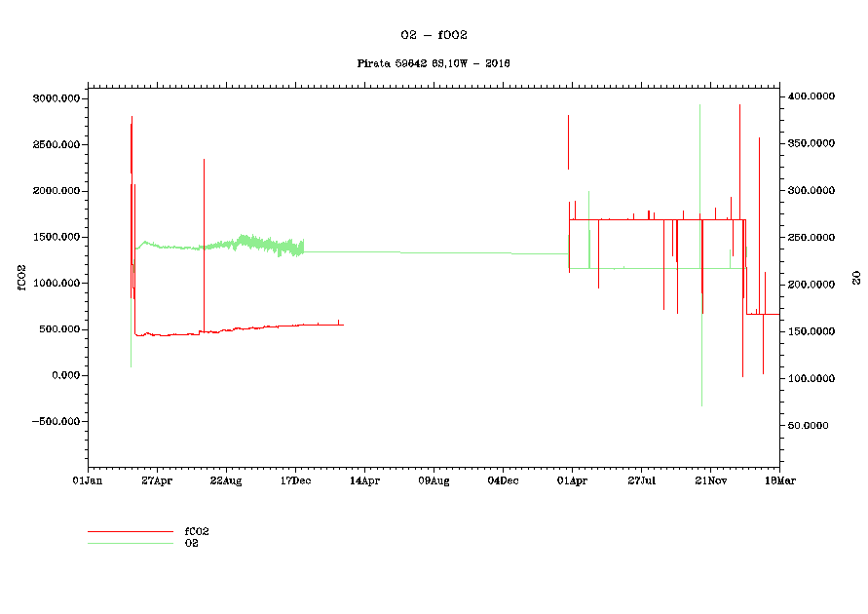Click the 27Apr date tick label
The image size is (868, 614).
click(x=157, y=480)
